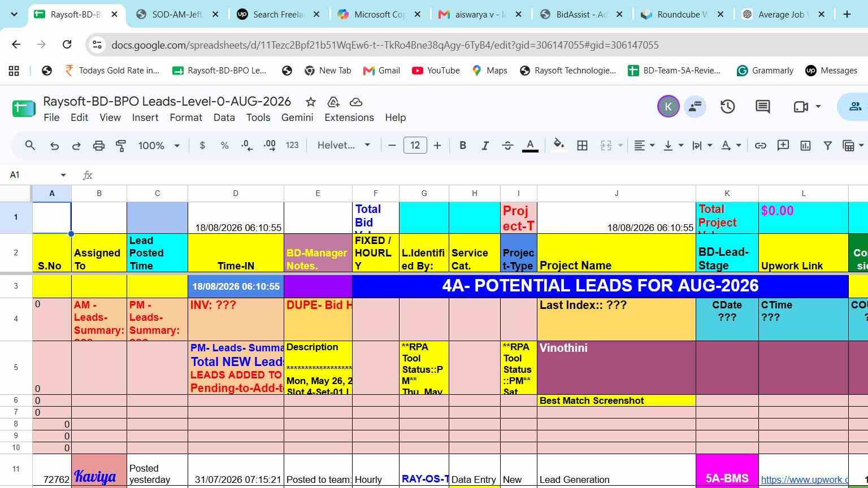Toggle strikethrough formatting
Screen dimensions: 868x488
click(x=507, y=146)
